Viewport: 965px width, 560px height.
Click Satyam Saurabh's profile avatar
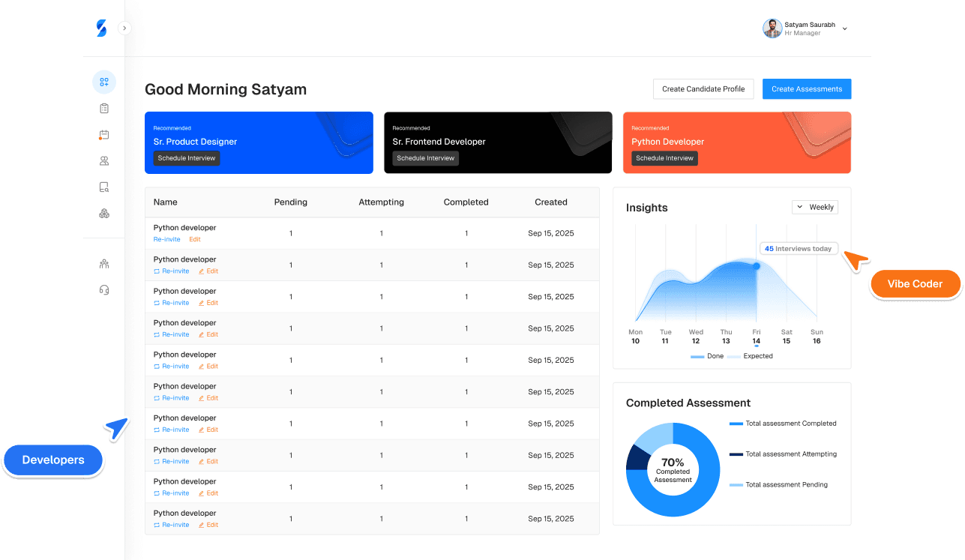pyautogui.click(x=772, y=28)
